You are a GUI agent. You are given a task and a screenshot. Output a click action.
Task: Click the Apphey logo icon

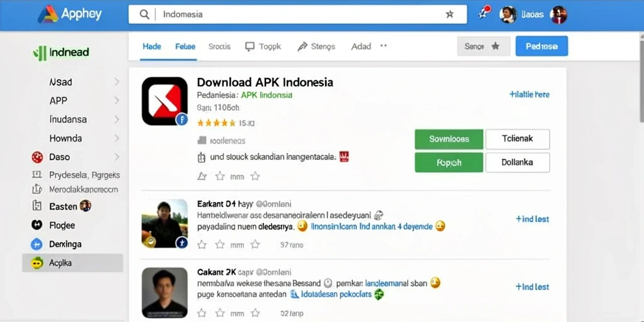(x=48, y=14)
